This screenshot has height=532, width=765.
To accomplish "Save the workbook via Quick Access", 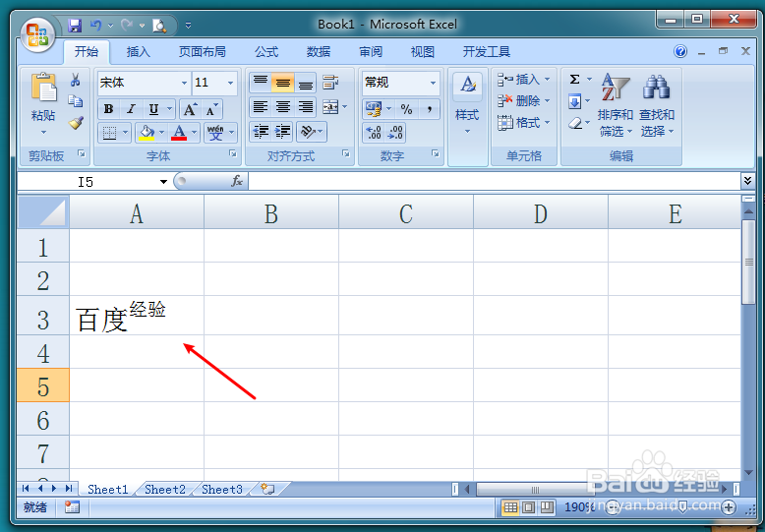I will [x=75, y=26].
